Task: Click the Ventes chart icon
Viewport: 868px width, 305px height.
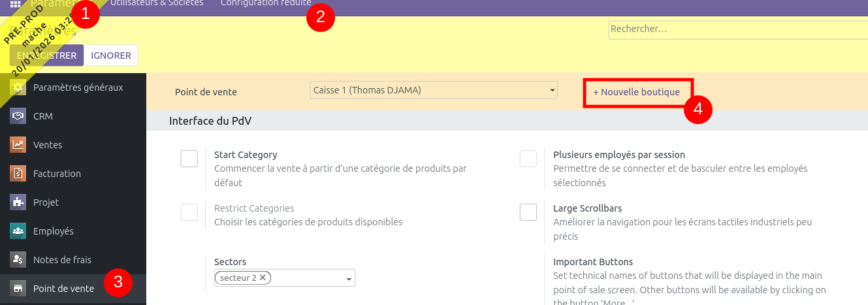Action: (x=18, y=145)
